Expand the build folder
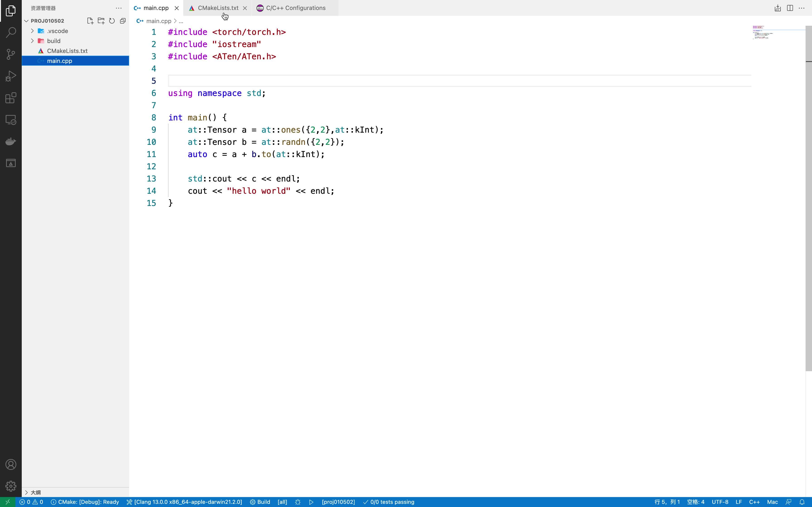The height and width of the screenshot is (507, 812). [32, 41]
